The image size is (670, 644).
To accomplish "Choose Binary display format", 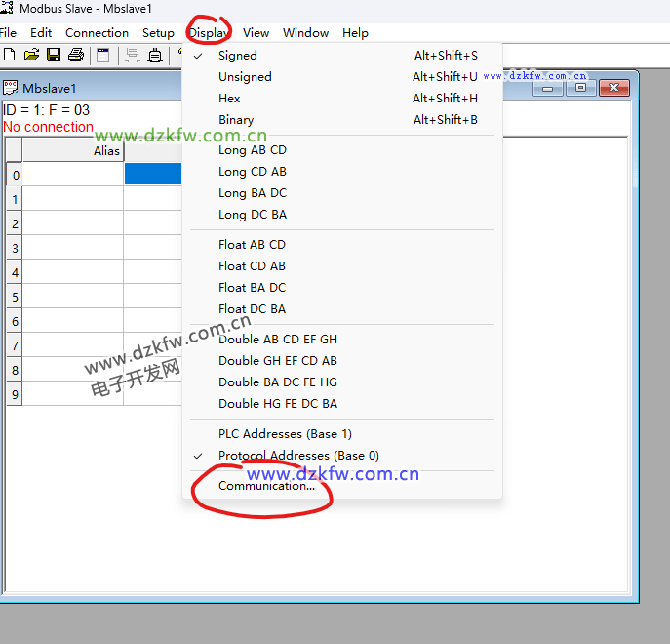I will point(342,119).
